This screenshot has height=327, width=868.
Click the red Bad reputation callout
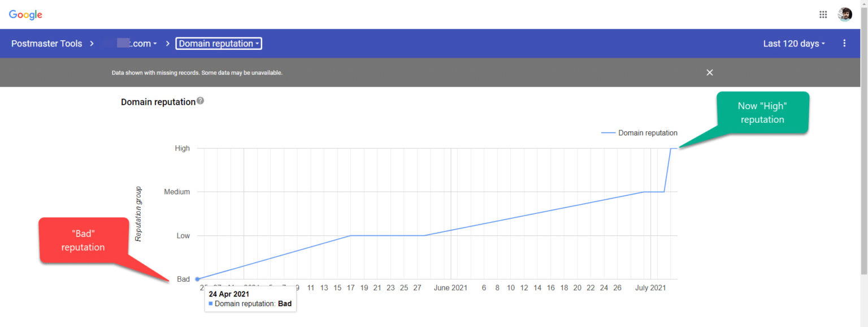(x=83, y=240)
